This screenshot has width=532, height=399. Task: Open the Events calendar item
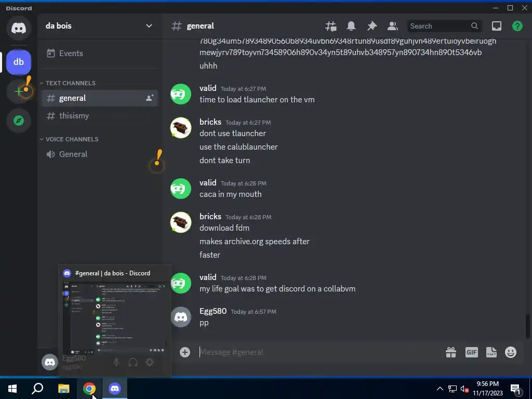point(99,54)
